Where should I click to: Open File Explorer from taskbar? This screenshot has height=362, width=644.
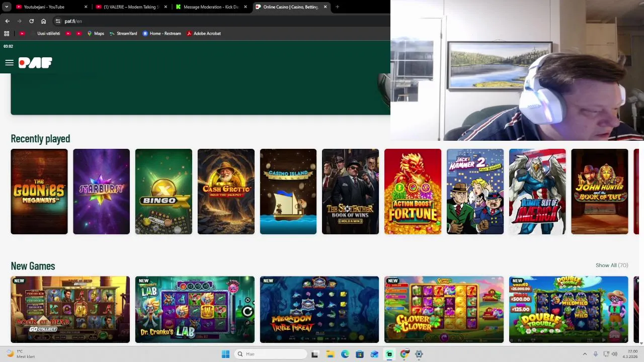click(330, 354)
